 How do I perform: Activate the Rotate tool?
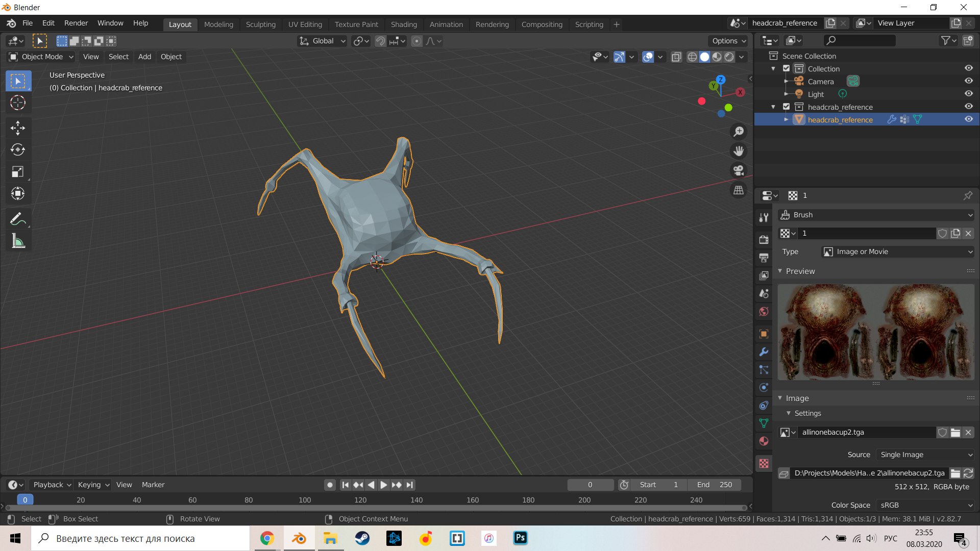(x=18, y=150)
